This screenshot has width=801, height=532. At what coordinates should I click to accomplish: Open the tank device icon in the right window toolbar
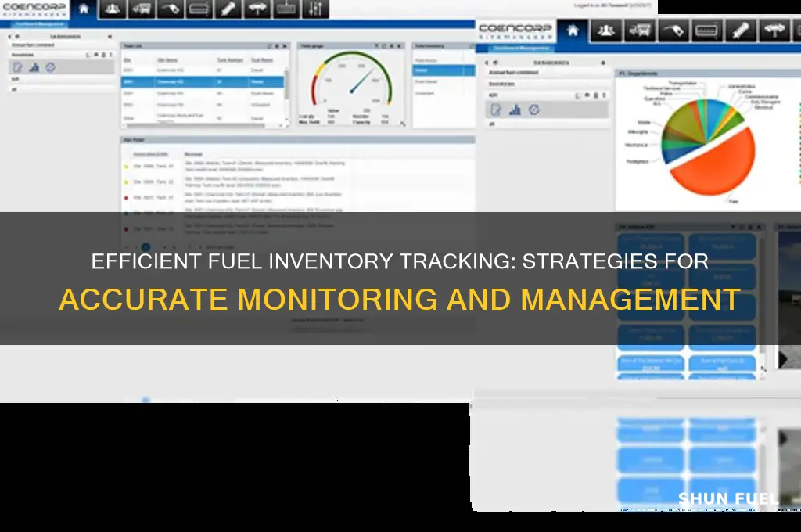click(x=707, y=31)
